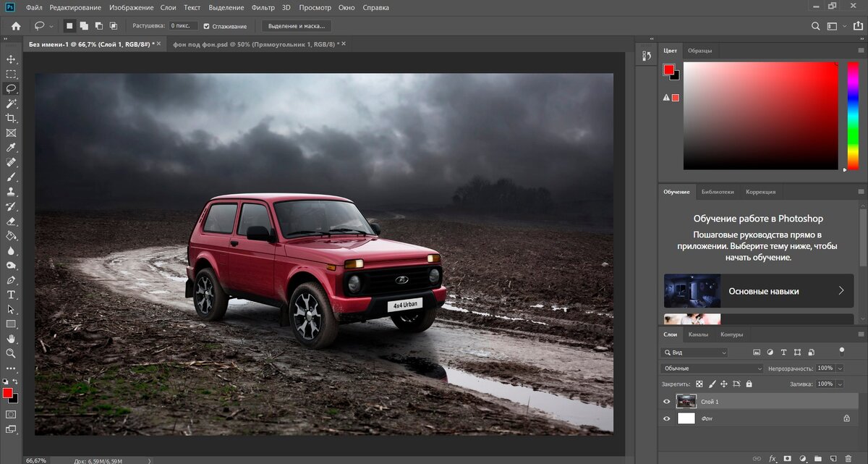Screen dimensions: 868x464
Task: Select the Brush tool
Action: point(11,177)
